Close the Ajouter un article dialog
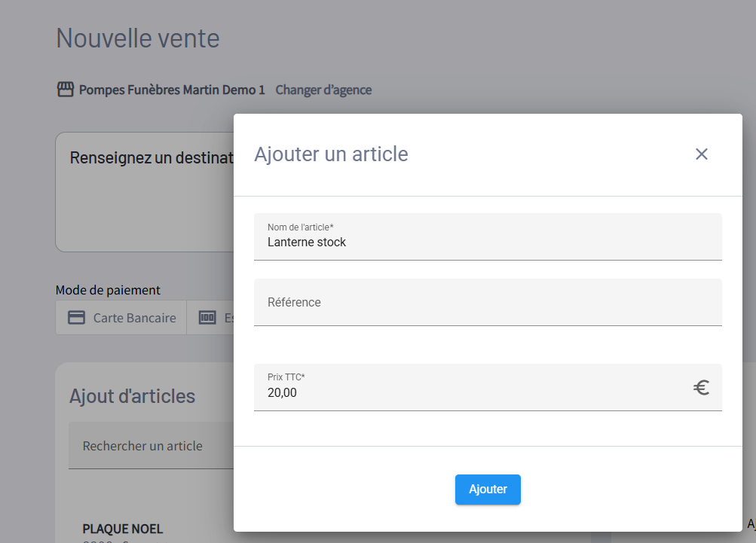 (701, 154)
